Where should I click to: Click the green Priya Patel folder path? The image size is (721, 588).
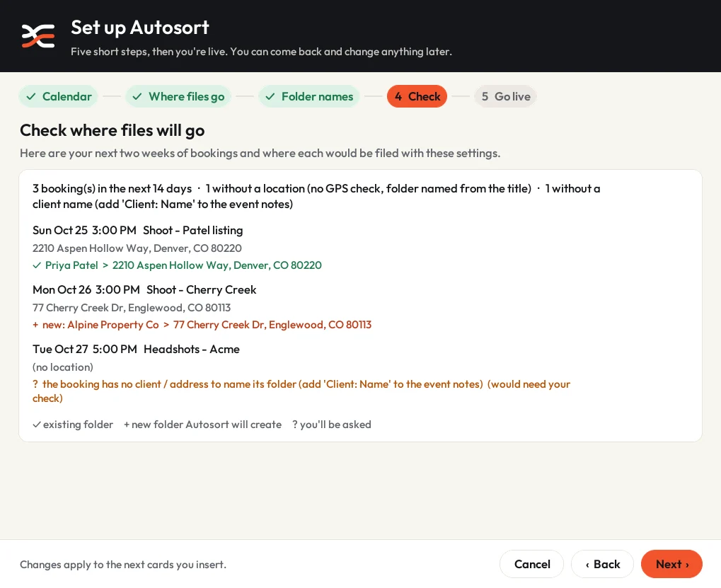point(177,265)
